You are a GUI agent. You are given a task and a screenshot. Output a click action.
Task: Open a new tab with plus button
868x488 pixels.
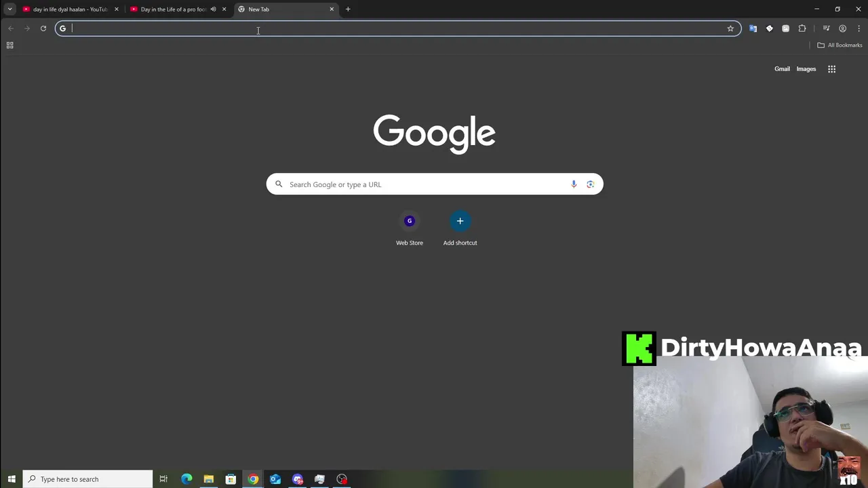(x=348, y=9)
